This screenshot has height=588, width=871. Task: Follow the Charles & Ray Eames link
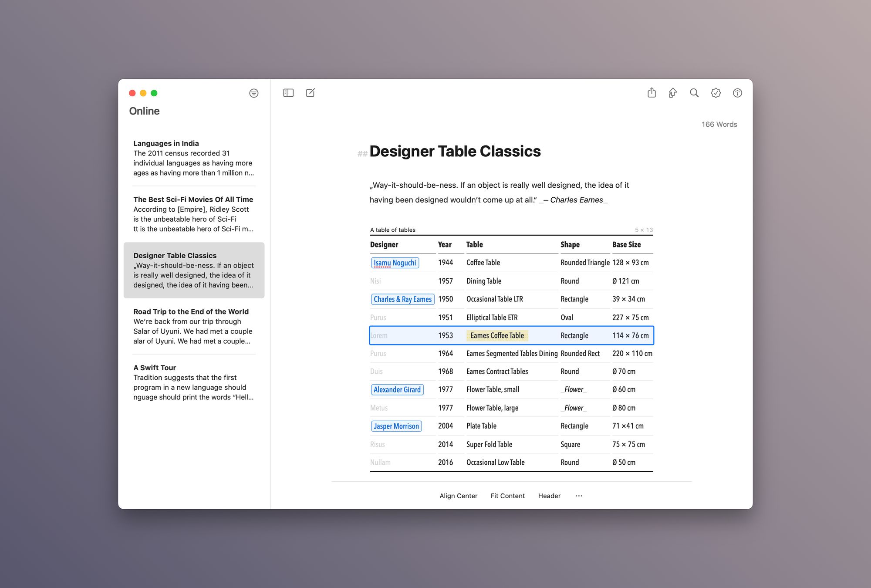pyautogui.click(x=402, y=299)
